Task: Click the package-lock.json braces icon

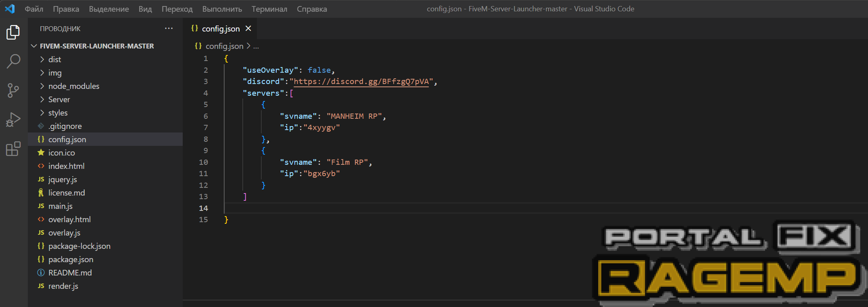Action: coord(41,246)
